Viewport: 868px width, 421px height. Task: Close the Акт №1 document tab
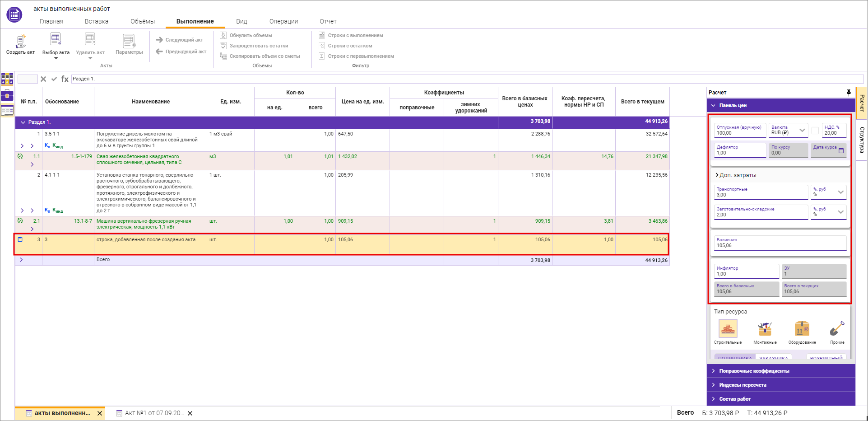190,413
